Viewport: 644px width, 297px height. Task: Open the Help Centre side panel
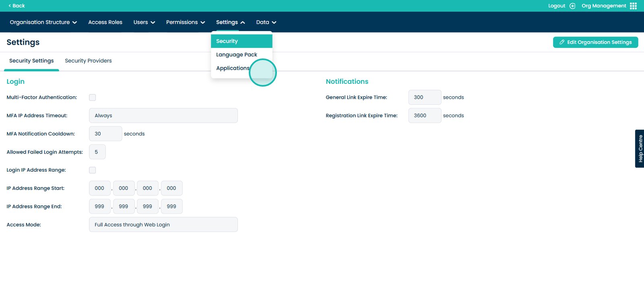pyautogui.click(x=639, y=148)
